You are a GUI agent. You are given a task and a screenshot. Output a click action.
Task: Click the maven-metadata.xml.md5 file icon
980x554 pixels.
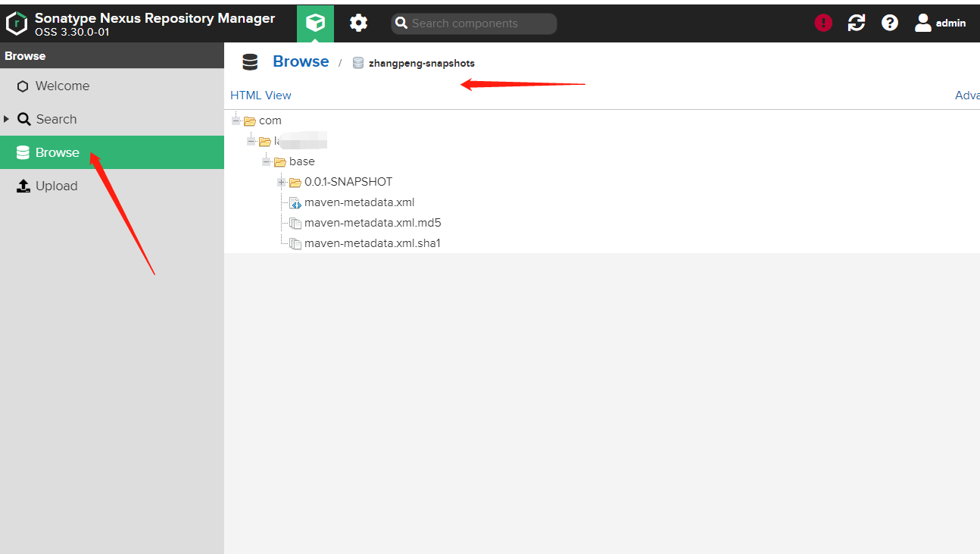[x=295, y=224]
